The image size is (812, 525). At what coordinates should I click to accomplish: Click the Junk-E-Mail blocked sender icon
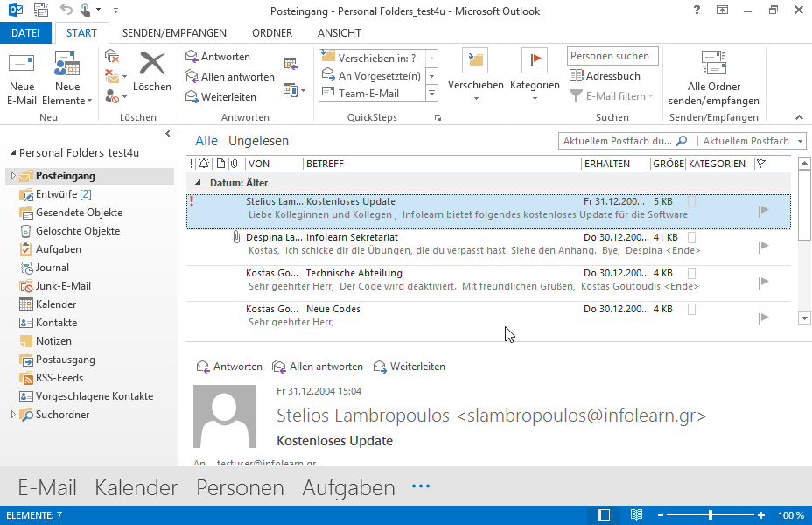coord(112,96)
